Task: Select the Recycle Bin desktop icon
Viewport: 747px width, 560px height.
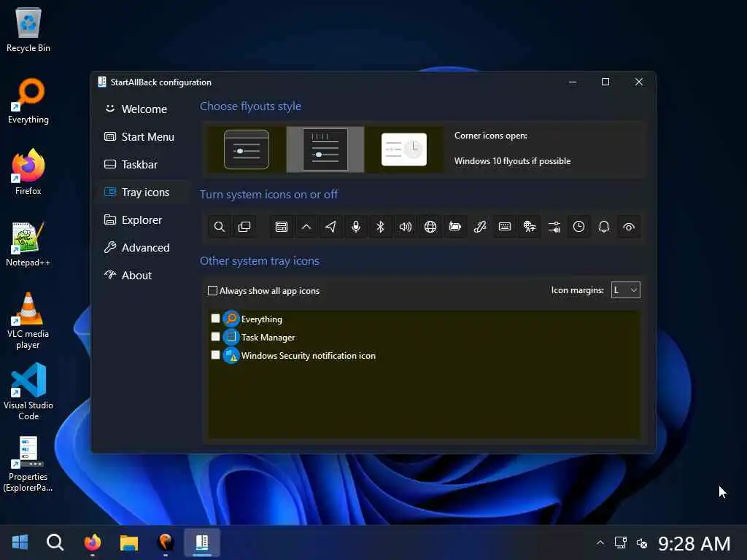Action: click(x=28, y=29)
